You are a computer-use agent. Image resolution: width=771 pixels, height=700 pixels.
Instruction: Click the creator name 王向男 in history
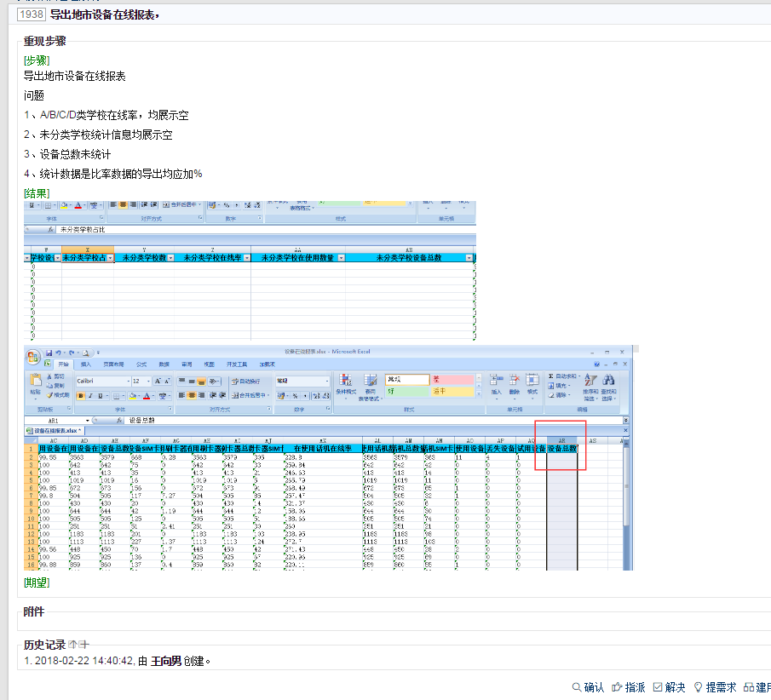point(166,661)
